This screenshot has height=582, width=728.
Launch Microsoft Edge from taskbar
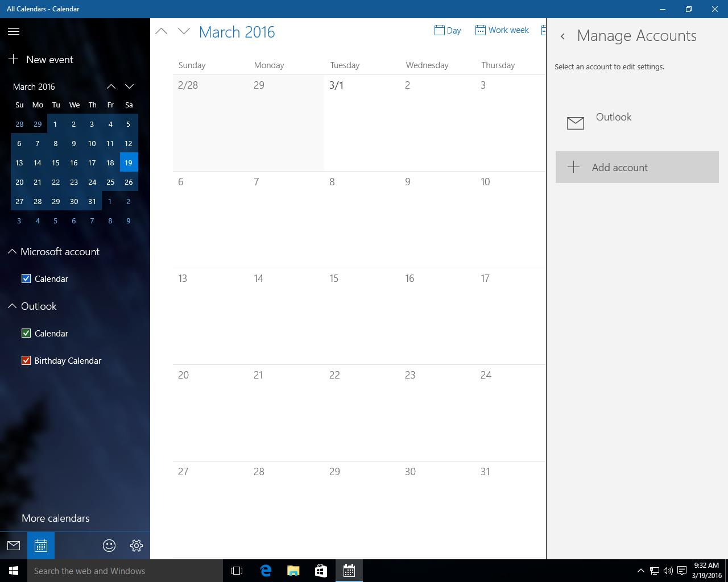266,571
